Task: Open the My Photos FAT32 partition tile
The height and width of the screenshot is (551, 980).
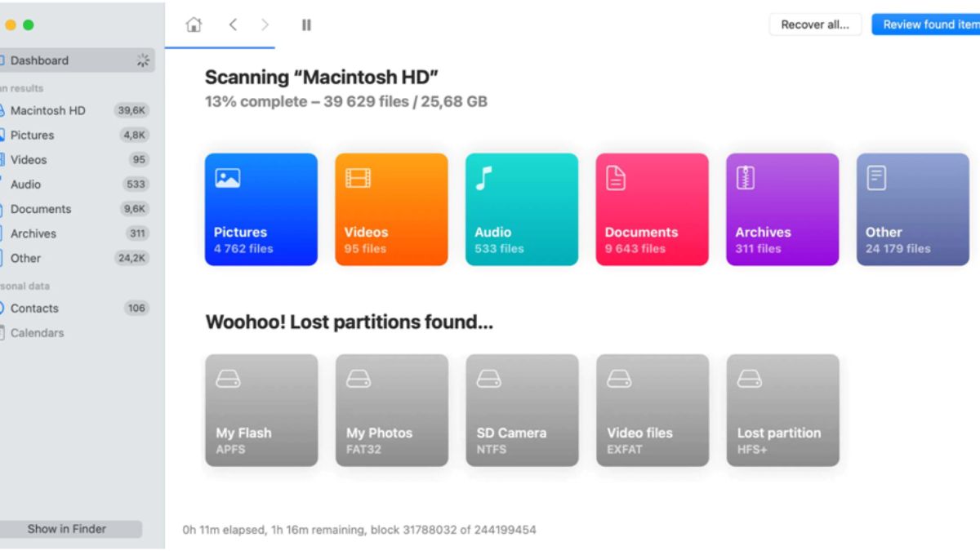Action: (391, 410)
